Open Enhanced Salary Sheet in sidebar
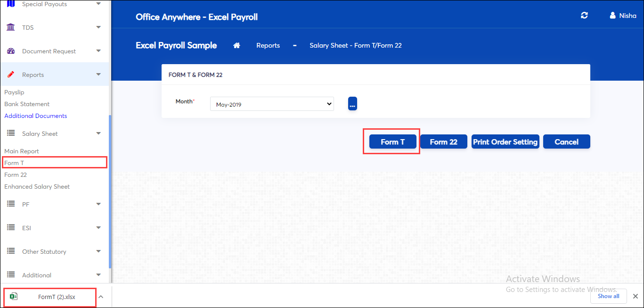 coord(37,187)
